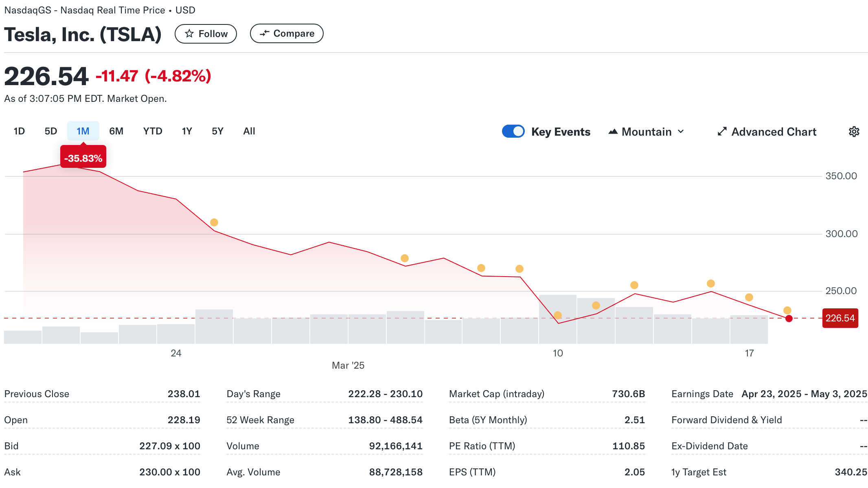Screen dimensions: 868x488
Task: Show year-to-date YTD chart
Action: click(x=153, y=131)
